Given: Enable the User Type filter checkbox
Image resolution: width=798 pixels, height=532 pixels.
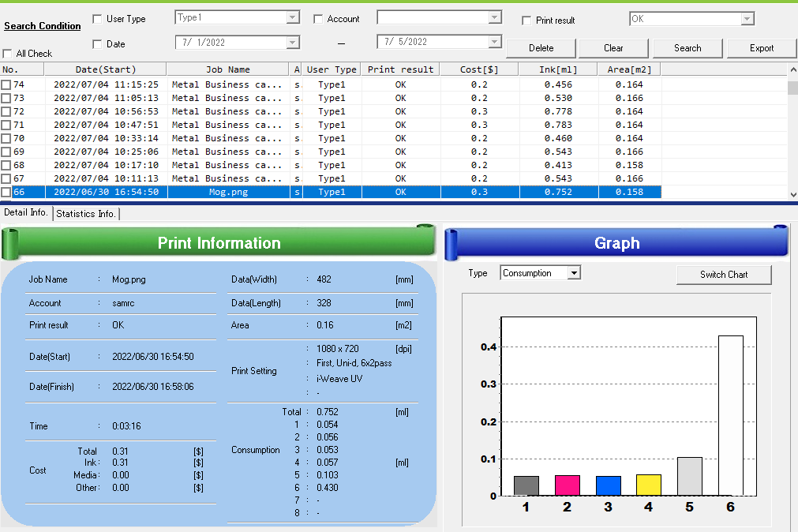Looking at the screenshot, I should coord(97,19).
